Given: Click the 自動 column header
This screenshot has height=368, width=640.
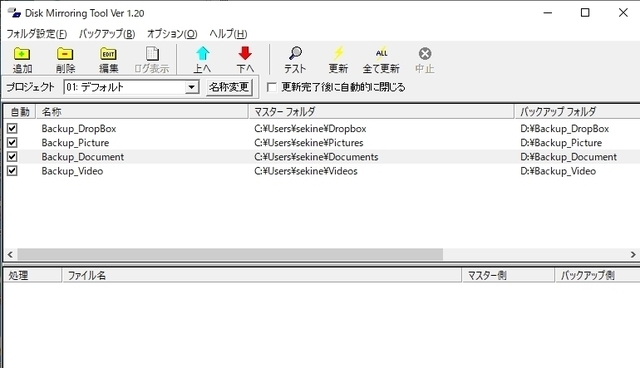Looking at the screenshot, I should 20,112.
